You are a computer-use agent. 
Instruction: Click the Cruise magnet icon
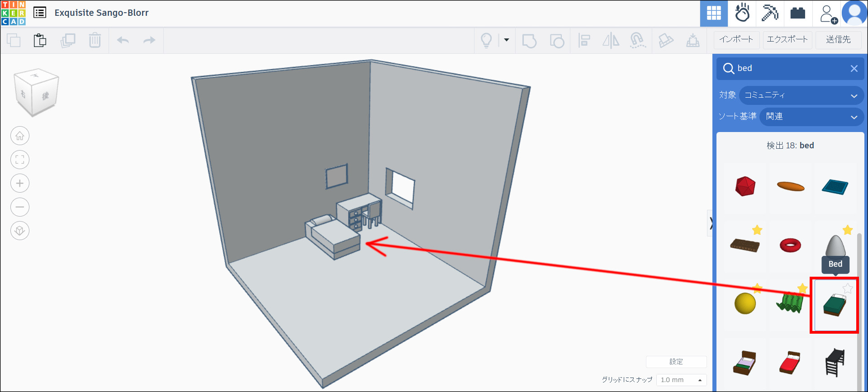point(638,40)
